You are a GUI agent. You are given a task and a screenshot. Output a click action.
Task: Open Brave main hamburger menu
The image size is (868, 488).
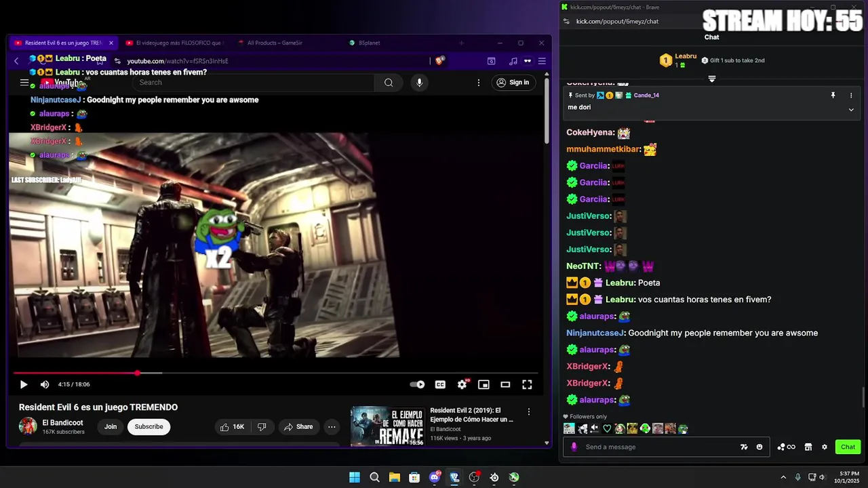coord(542,61)
